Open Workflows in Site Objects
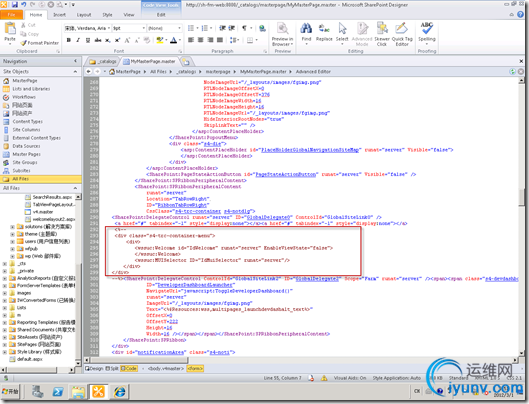529x404 pixels. click(24, 97)
